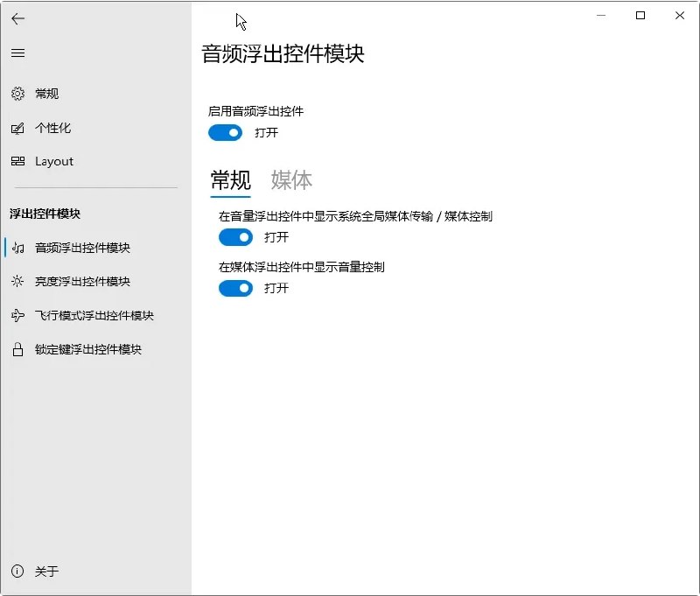The image size is (700, 596).
Task: Minimize the ModernFlyouts window
Action: (x=601, y=16)
